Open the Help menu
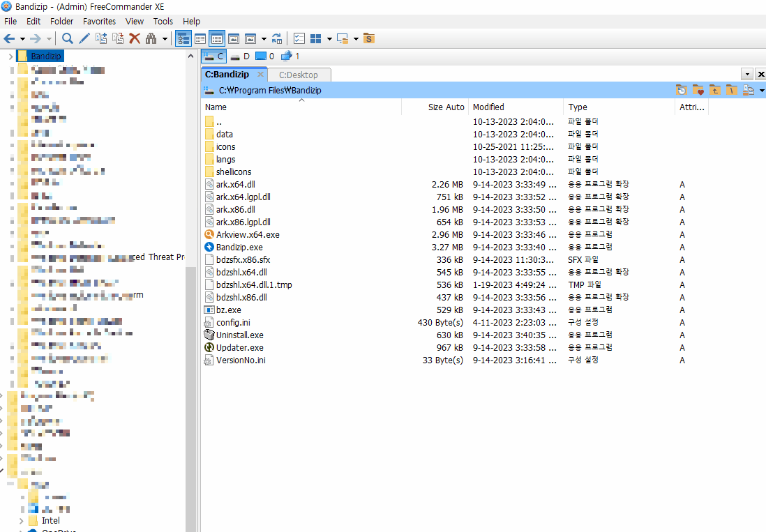This screenshot has height=532, width=766. [x=191, y=22]
